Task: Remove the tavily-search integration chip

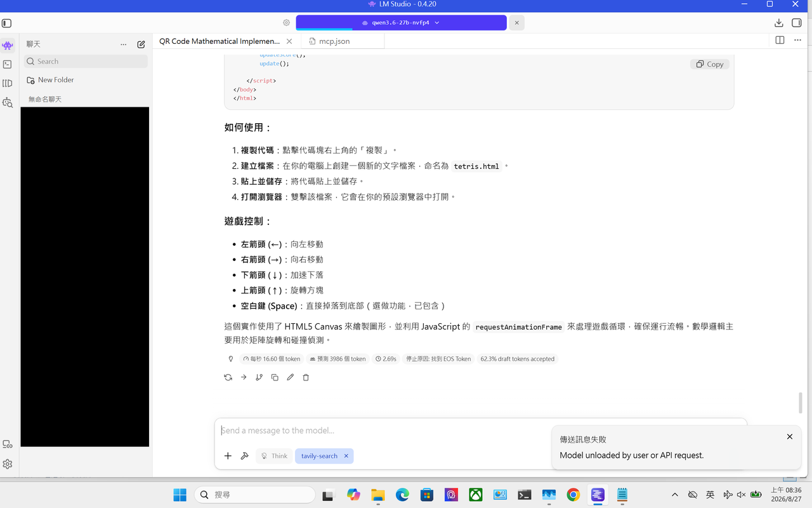Action: pyautogui.click(x=346, y=456)
